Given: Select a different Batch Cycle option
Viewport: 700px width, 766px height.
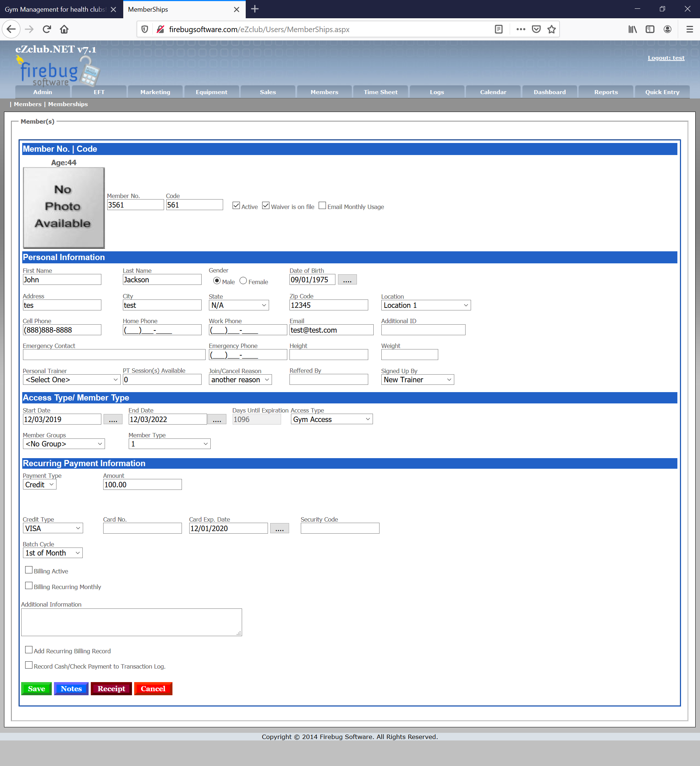Looking at the screenshot, I should coord(52,553).
